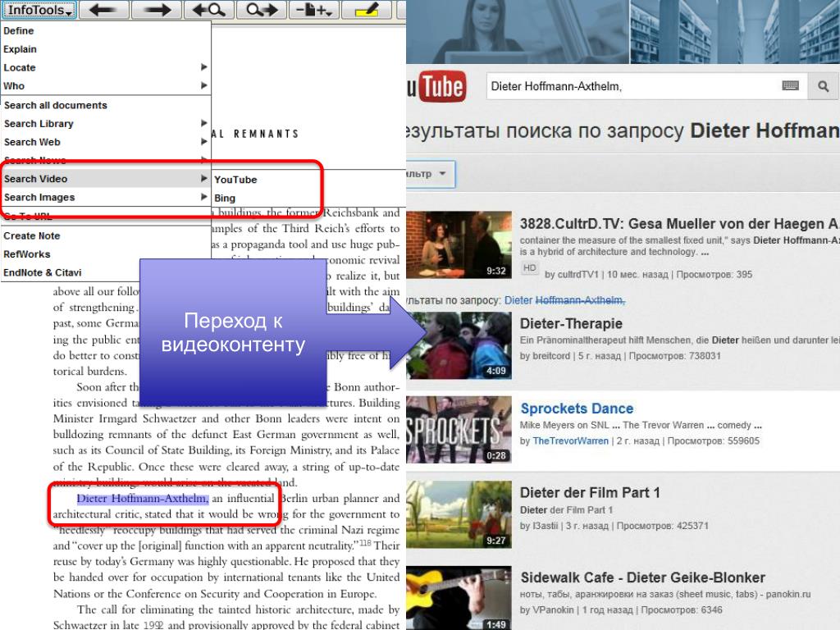
Task: Expand the Search Web submenu arrow
Action: click(203, 141)
